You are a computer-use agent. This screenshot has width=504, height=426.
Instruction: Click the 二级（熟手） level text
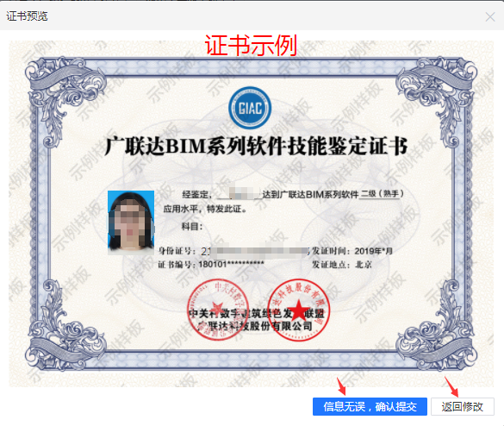(382, 194)
